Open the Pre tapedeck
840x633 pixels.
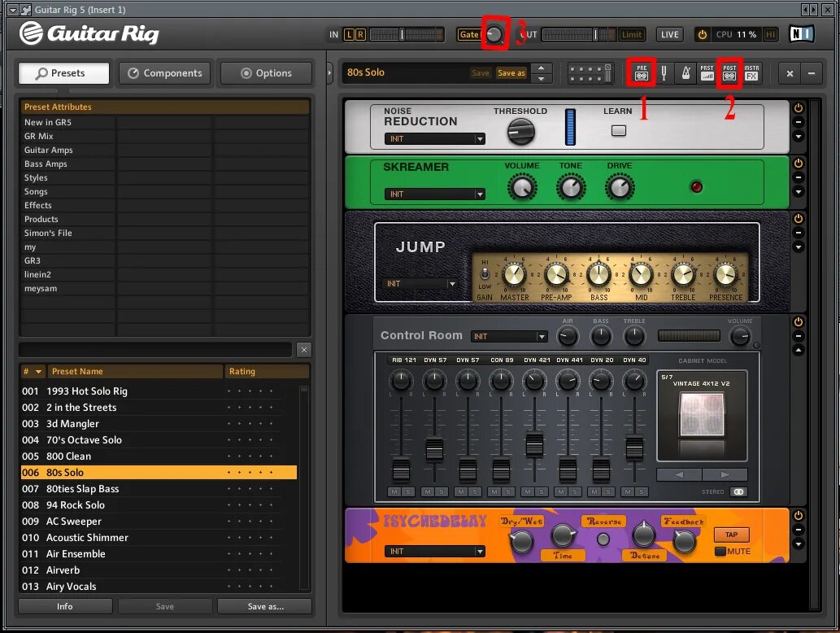[x=642, y=73]
